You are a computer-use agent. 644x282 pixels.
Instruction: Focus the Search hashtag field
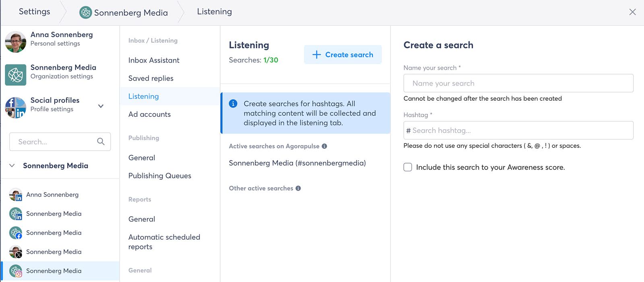[518, 131]
